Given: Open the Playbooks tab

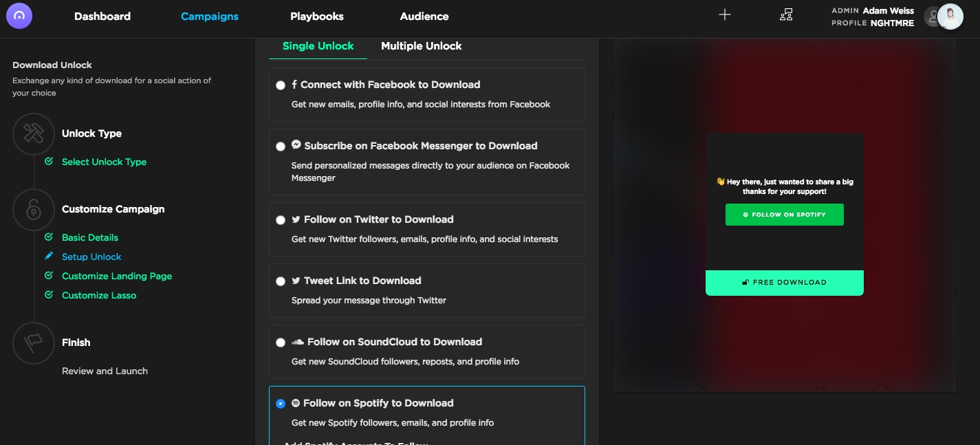Looking at the screenshot, I should (317, 16).
